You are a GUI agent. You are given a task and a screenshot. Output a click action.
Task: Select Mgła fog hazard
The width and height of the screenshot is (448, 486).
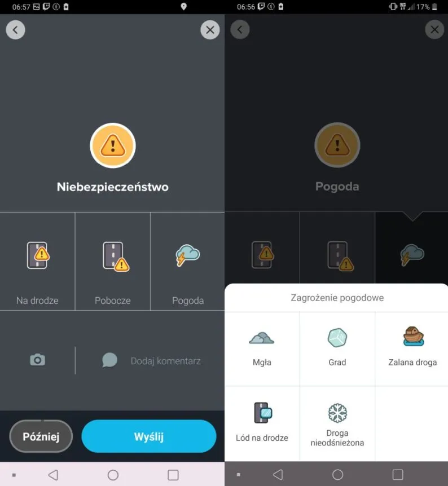tap(262, 348)
